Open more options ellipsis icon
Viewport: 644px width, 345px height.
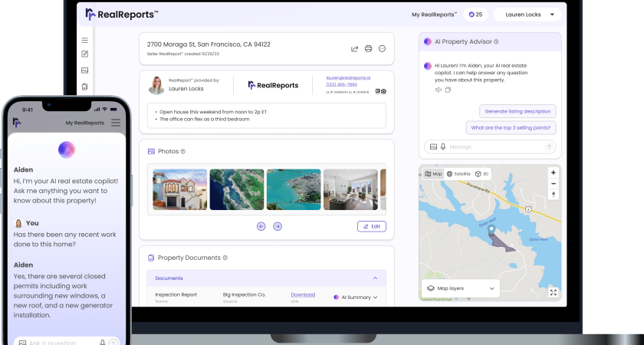(382, 48)
